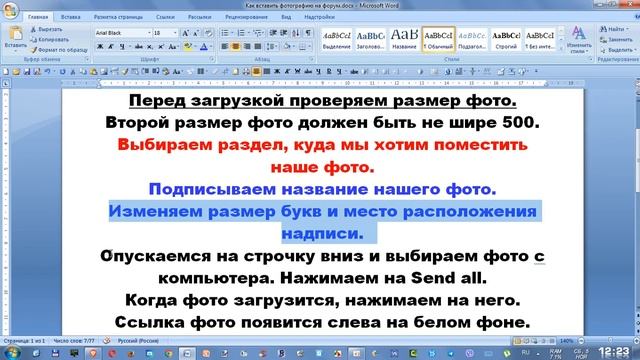Apply the font color (A) swatch
Screen dimensions: 640x360
pyautogui.click(x=204, y=47)
